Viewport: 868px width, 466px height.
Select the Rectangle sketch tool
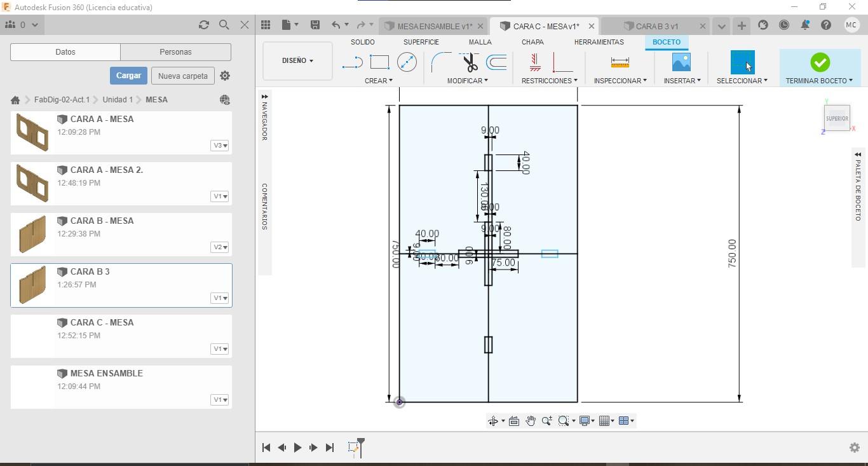379,62
